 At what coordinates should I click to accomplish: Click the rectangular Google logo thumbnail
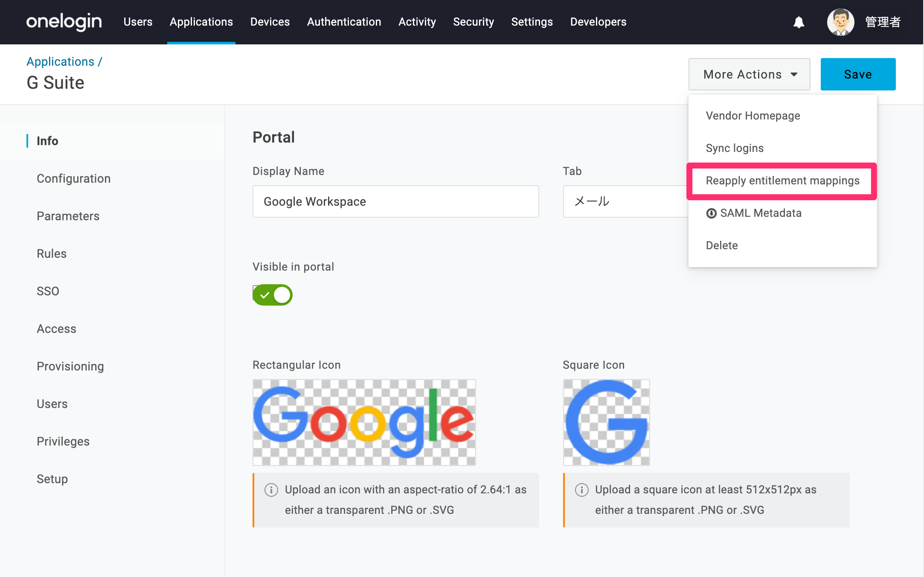pos(364,423)
